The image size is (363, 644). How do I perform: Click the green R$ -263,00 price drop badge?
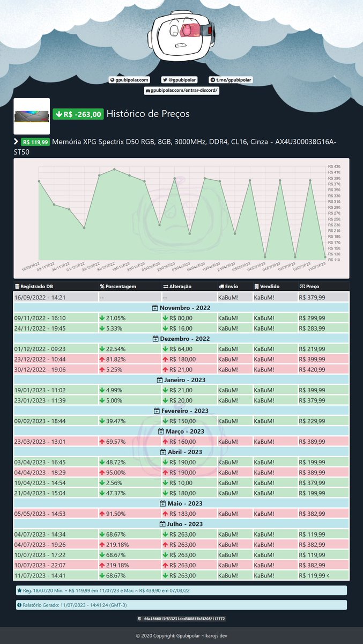tap(78, 114)
